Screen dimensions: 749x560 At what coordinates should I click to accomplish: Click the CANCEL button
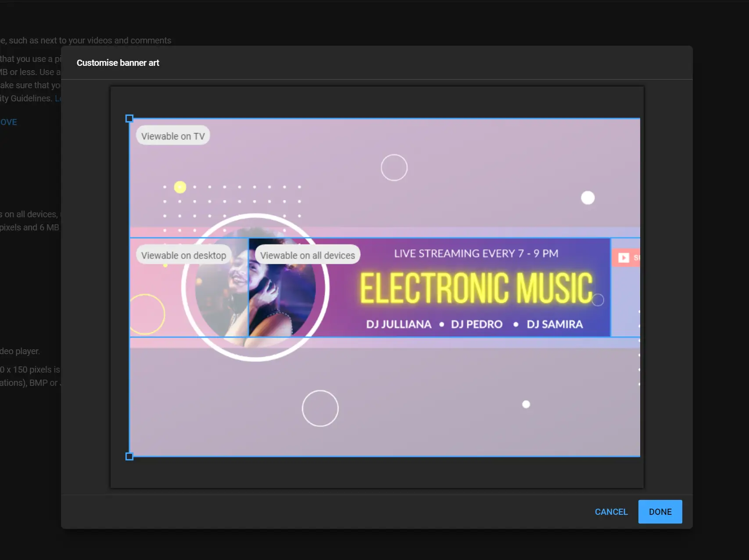pyautogui.click(x=611, y=512)
